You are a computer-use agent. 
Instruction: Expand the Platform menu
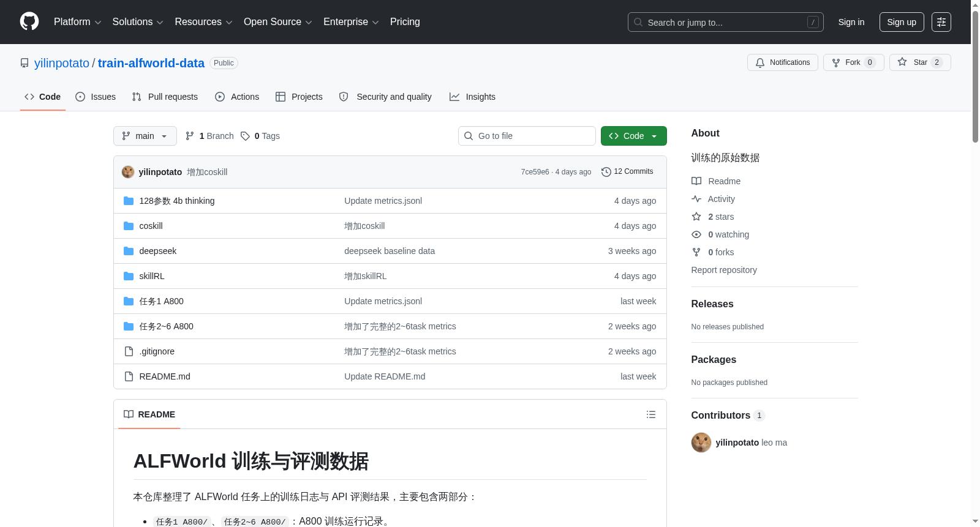pyautogui.click(x=77, y=22)
